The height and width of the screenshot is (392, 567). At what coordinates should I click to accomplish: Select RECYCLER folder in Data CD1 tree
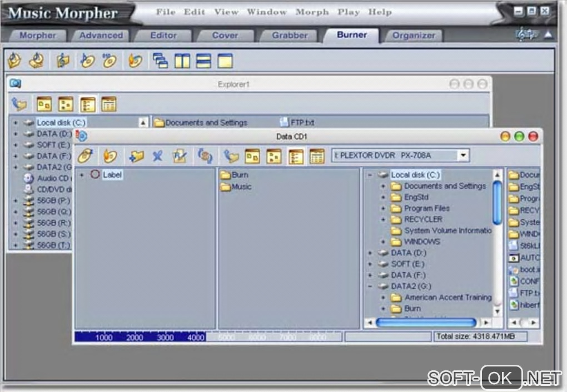coord(417,219)
